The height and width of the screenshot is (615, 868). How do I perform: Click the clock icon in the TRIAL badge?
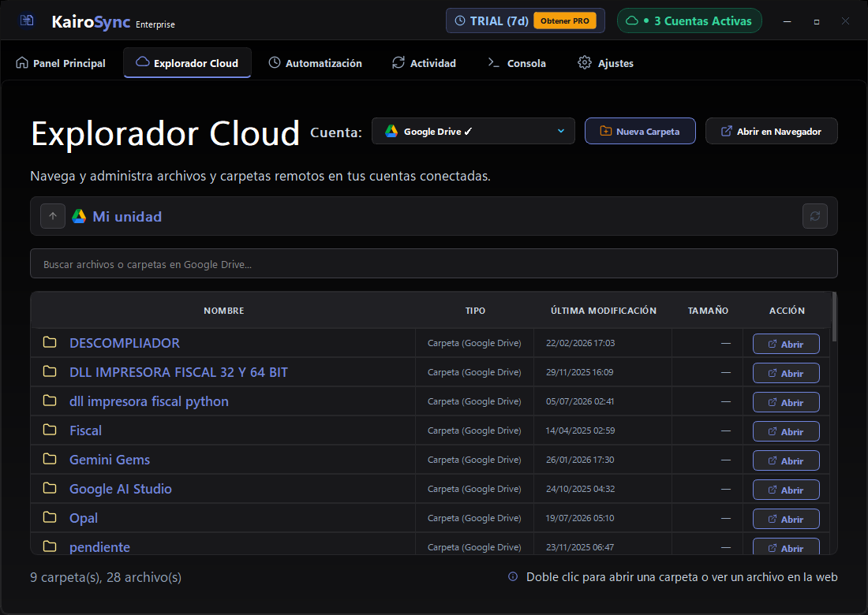tap(460, 21)
